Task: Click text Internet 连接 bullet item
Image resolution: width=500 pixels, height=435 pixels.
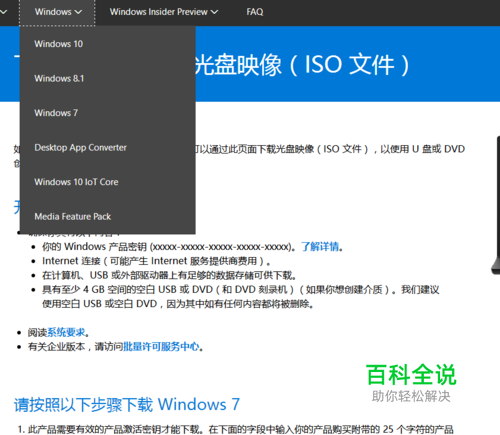Action: coord(156,261)
